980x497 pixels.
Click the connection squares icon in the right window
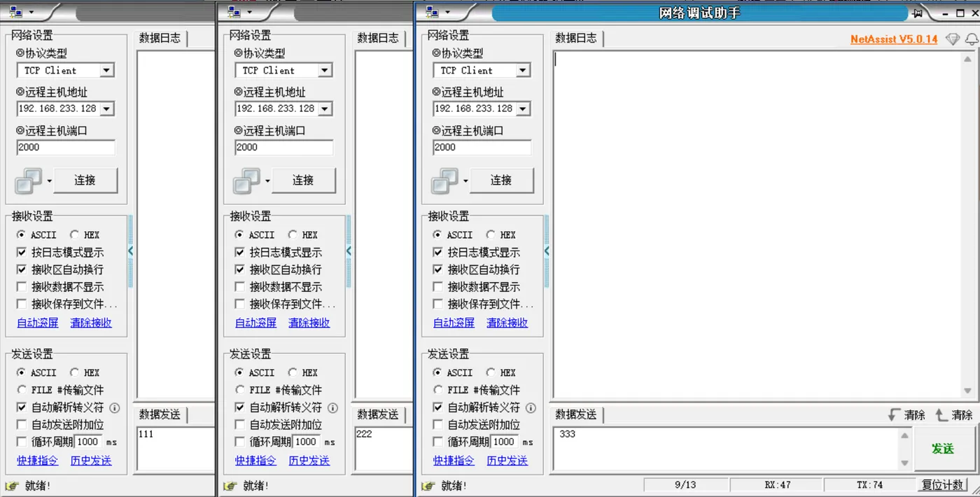[445, 181]
